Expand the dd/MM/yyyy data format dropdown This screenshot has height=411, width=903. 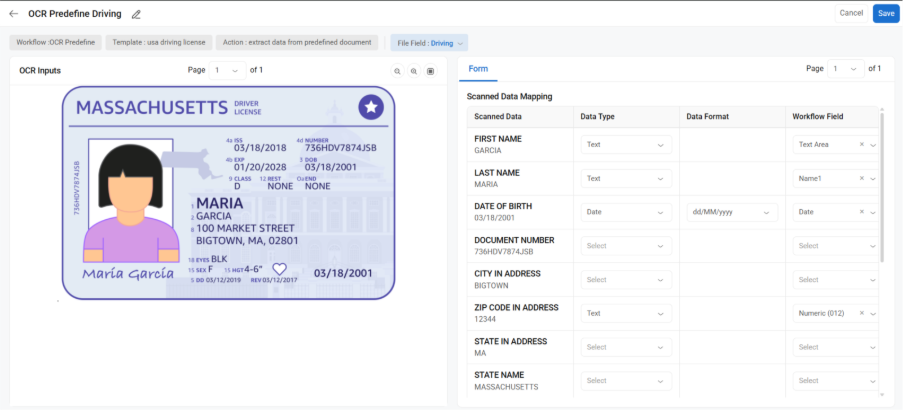click(731, 212)
